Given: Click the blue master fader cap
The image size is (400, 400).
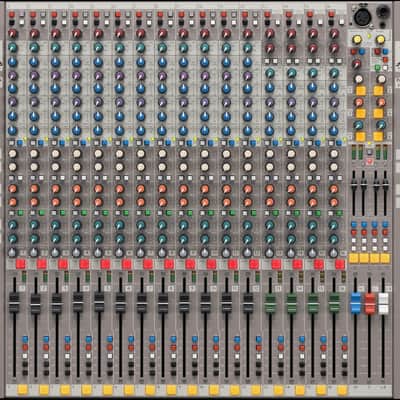Looking at the screenshot, I should [356, 303].
